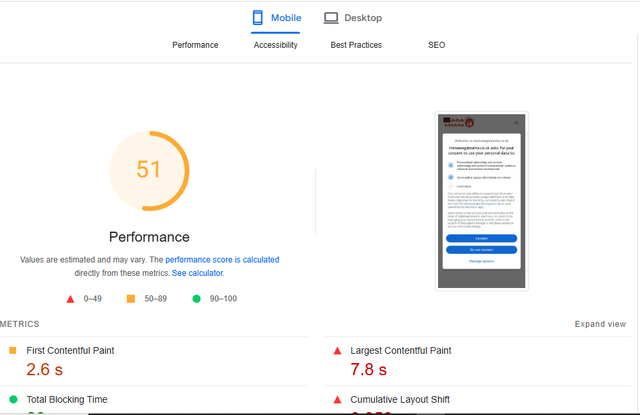Click the red triangle beside Cumulative Layout Shift

337,399
